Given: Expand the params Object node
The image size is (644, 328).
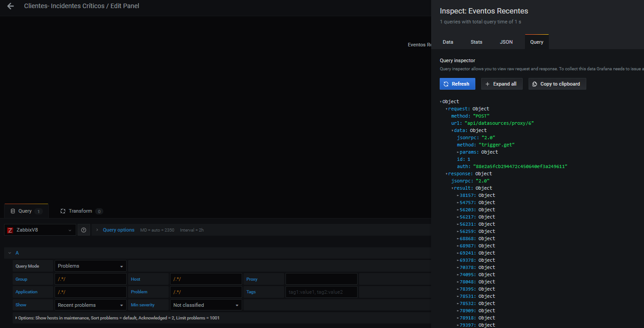Looking at the screenshot, I should pos(458,152).
